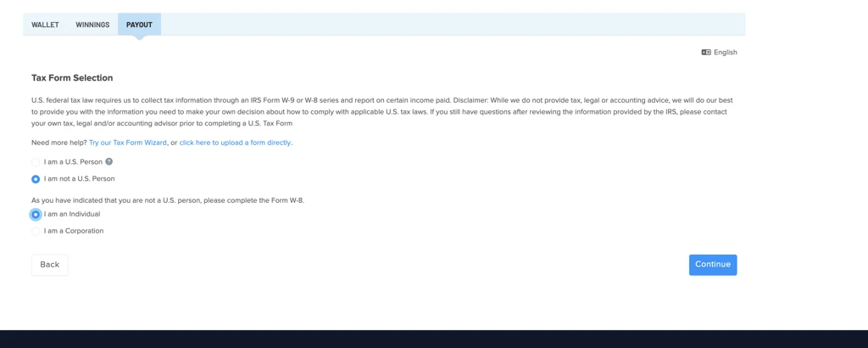Image resolution: width=868 pixels, height=348 pixels.
Task: Click the Need more help? text
Action: click(x=59, y=143)
